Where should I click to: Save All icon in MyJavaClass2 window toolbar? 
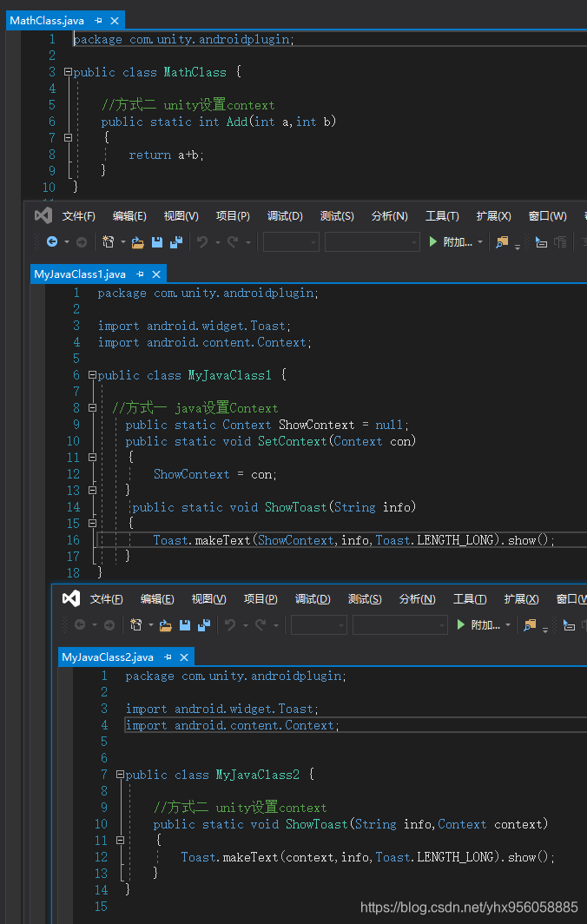click(x=204, y=625)
